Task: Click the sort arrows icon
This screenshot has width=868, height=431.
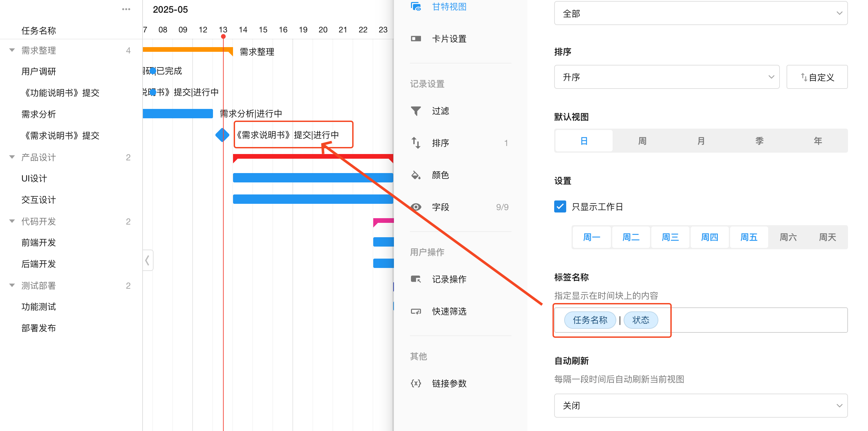Action: [x=416, y=143]
